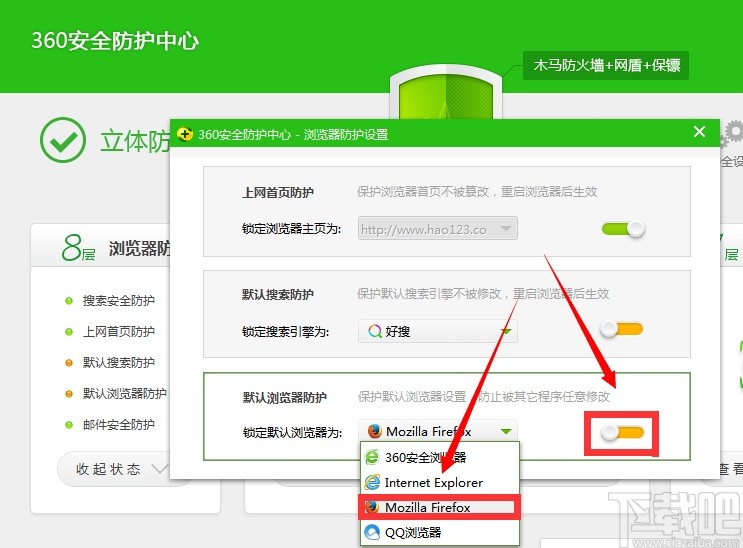743x548 pixels.
Task: Click the 默认搜索防护 section heading in dialog
Action: coord(278,294)
